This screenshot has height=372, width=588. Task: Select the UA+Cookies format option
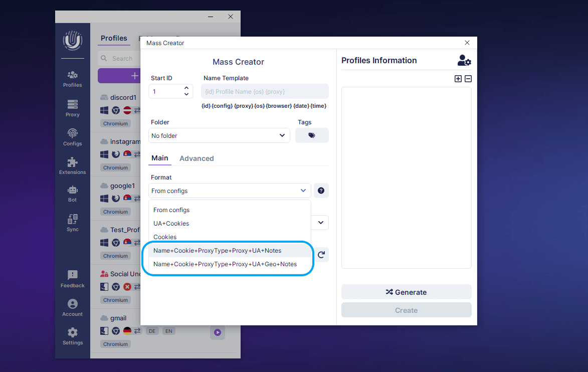[171, 224]
